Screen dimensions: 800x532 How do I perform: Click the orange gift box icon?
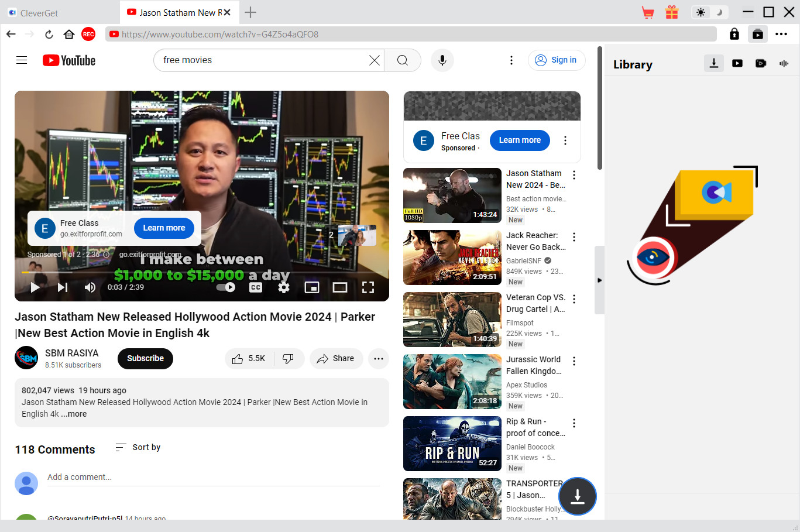pyautogui.click(x=672, y=12)
